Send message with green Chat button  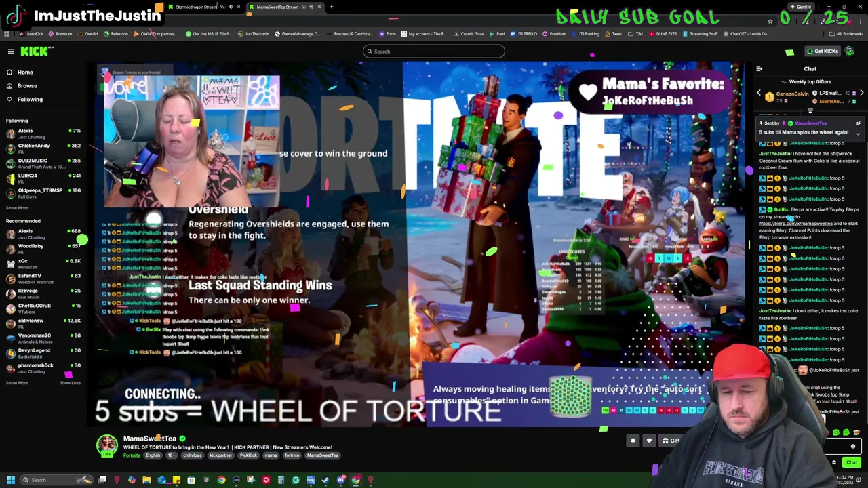pos(851,462)
